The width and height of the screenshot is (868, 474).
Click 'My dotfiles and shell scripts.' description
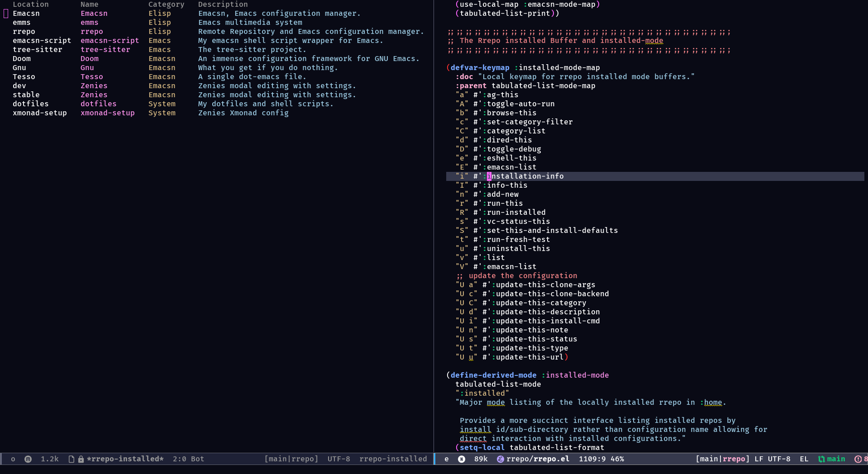pyautogui.click(x=266, y=104)
